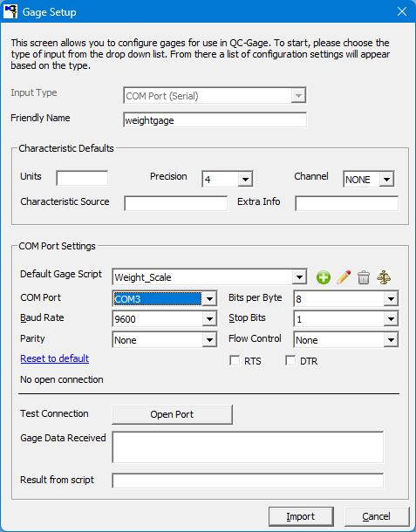The height and width of the screenshot is (532, 416).
Task: Click the Gage Setup title bar app icon
Action: click(x=10, y=11)
